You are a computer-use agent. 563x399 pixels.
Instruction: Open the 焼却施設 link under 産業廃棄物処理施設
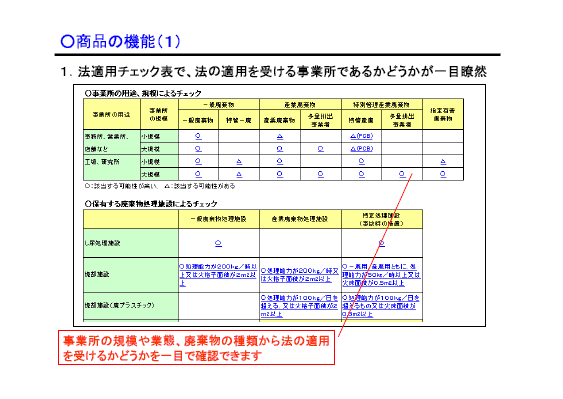tap(300, 275)
